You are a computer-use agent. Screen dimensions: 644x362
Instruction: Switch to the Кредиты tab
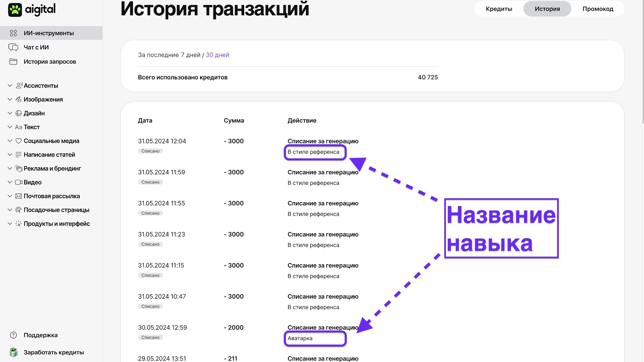click(499, 9)
